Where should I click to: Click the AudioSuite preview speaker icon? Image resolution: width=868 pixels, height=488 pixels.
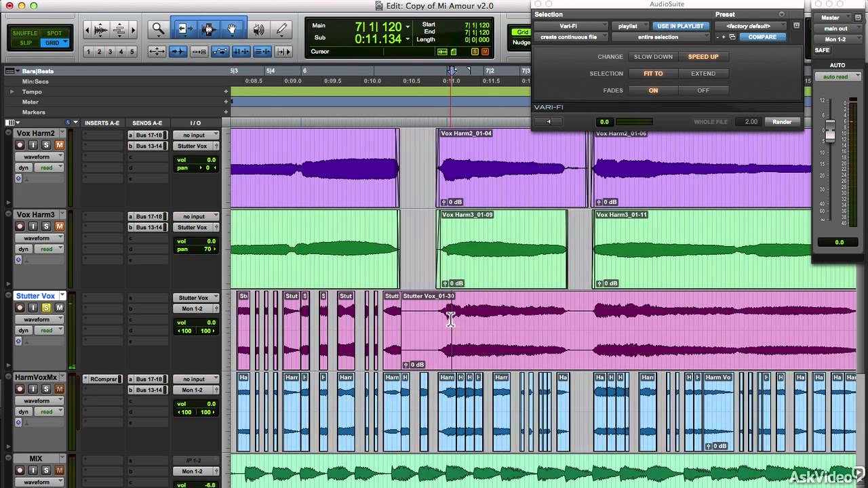click(x=549, y=122)
